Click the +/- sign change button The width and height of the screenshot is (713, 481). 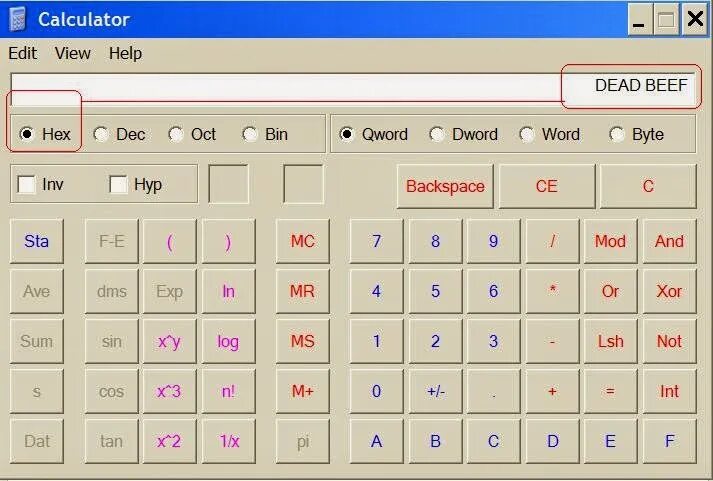click(x=435, y=391)
